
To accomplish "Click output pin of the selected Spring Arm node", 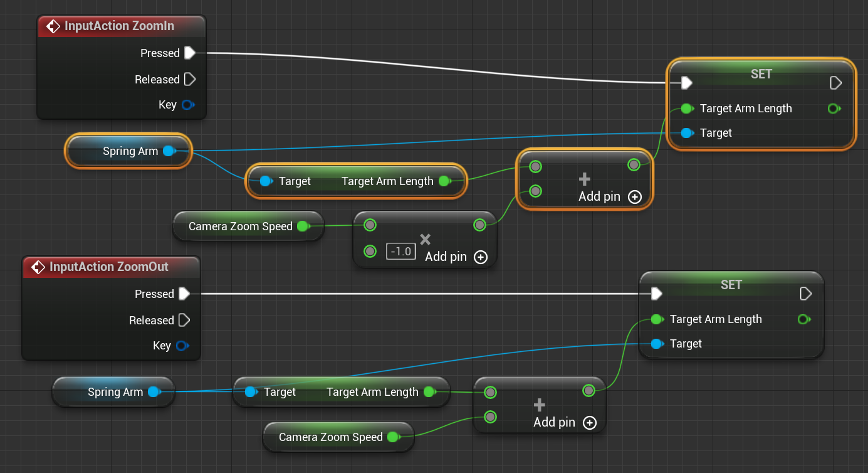I will [169, 151].
